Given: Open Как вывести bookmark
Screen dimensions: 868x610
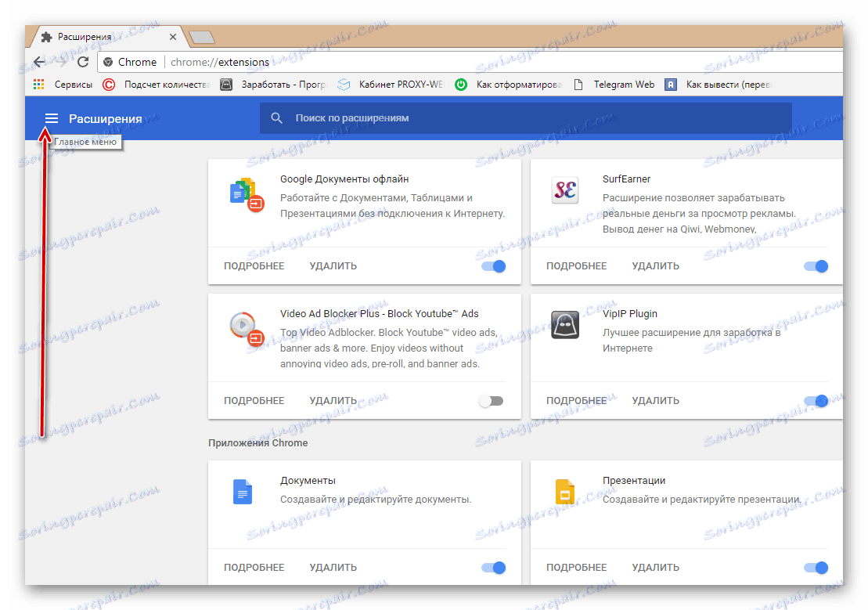Looking at the screenshot, I should tap(718, 85).
